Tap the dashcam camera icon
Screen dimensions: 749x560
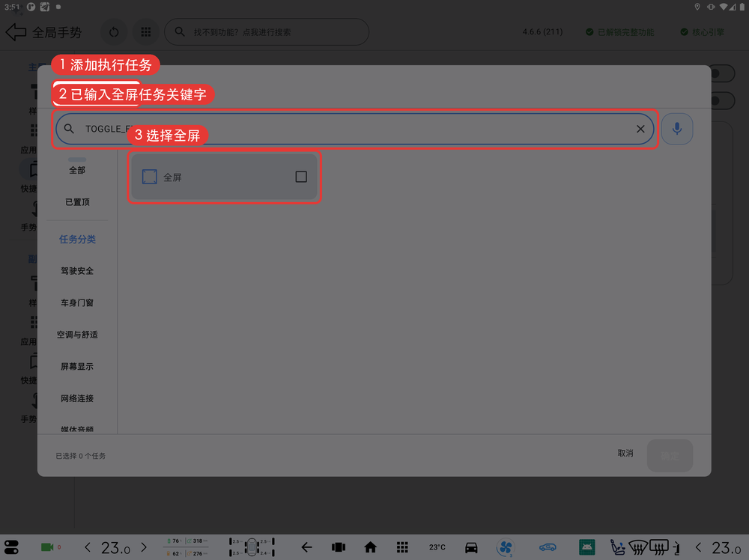47,547
